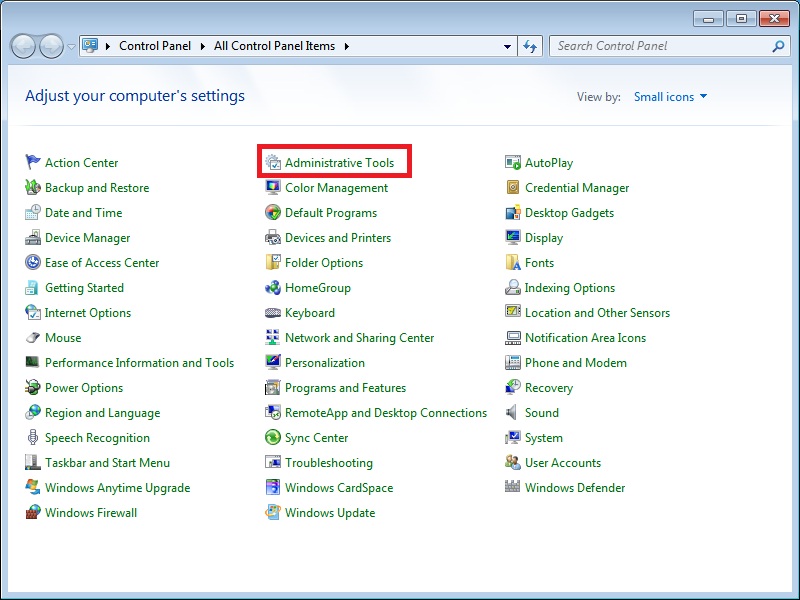
Task: Open the Notification Area Icons link
Action: coord(586,338)
